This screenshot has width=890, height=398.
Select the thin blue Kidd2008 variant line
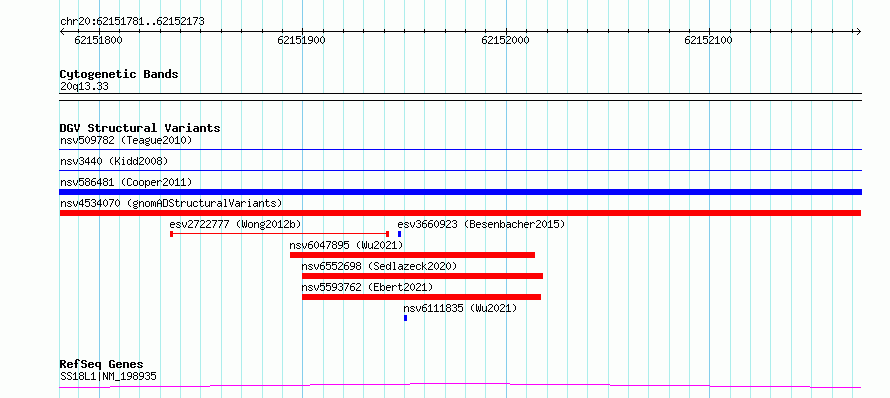[460, 170]
